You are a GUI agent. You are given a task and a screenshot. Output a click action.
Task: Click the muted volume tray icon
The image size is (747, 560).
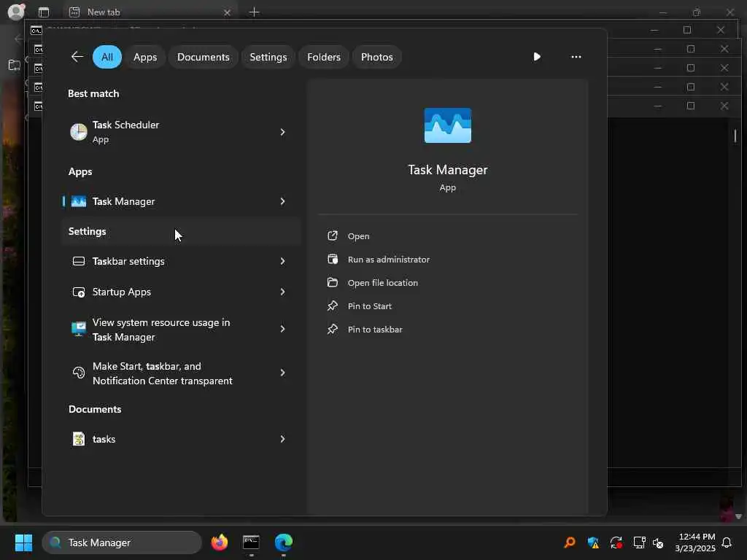(x=658, y=542)
